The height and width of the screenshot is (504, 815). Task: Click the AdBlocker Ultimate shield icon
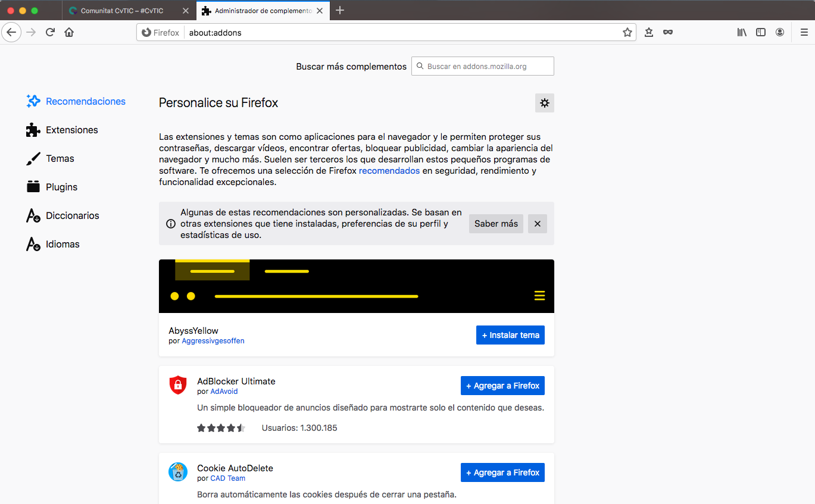tap(178, 385)
